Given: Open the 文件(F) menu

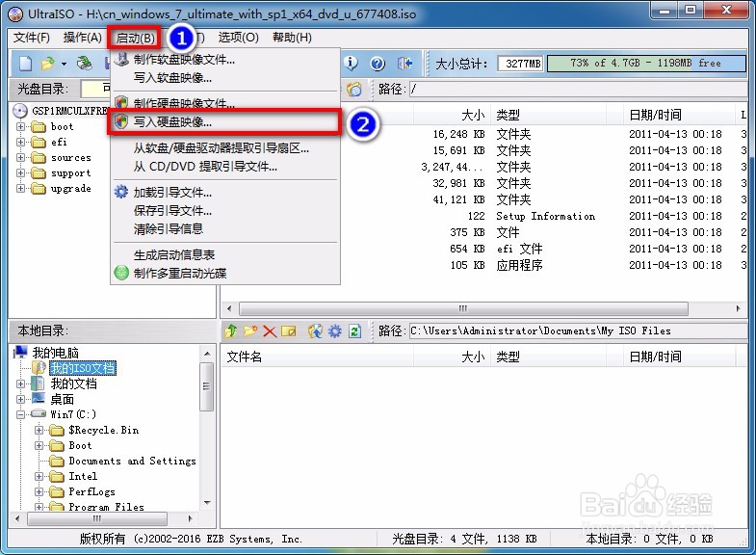Looking at the screenshot, I should point(32,38).
